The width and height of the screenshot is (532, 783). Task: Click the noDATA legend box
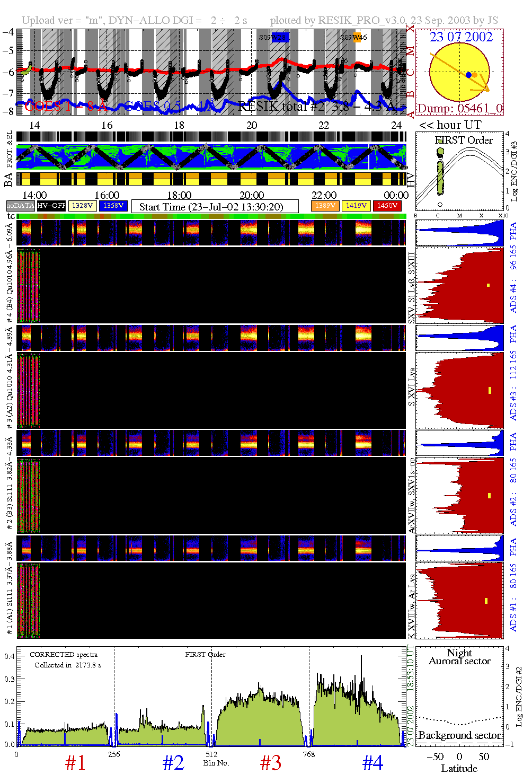point(21,206)
